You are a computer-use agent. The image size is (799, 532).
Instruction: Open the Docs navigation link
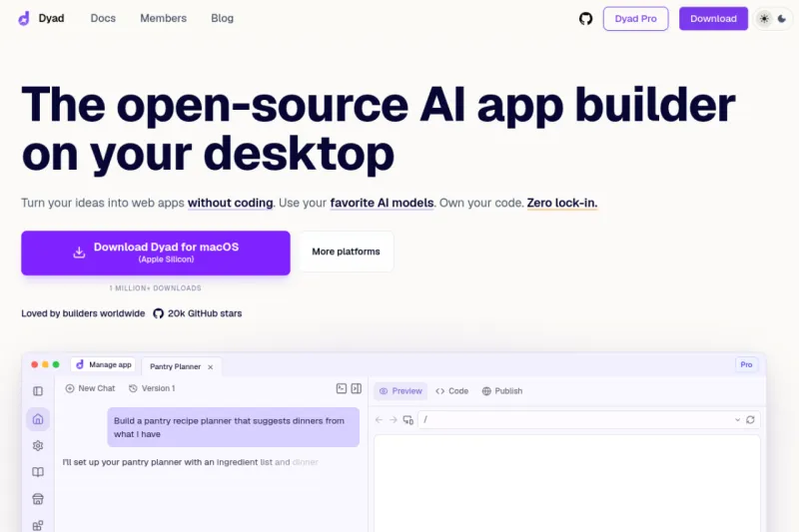tap(103, 18)
